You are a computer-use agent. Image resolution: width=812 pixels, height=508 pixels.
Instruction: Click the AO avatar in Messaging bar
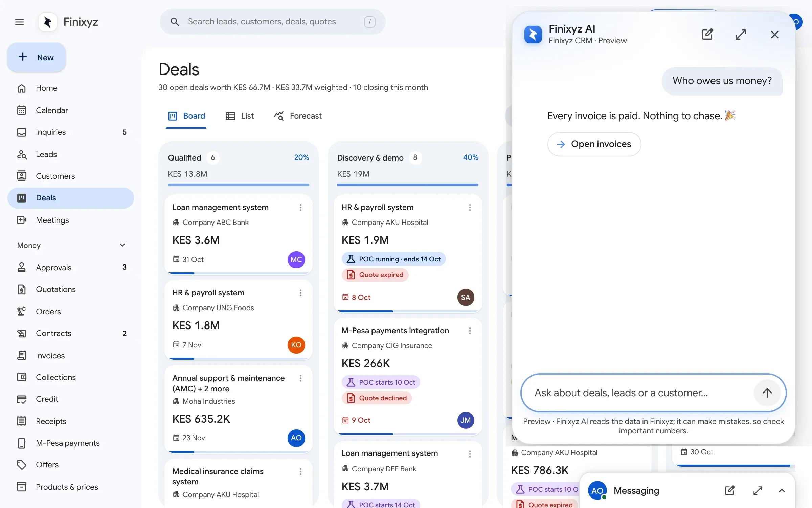tap(597, 490)
